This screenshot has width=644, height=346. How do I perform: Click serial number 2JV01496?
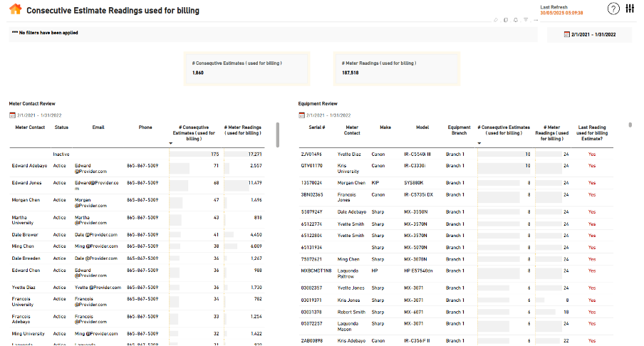tap(311, 154)
